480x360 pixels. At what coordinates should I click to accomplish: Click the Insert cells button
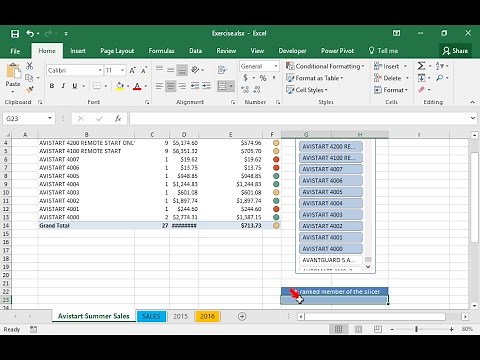[x=391, y=66]
